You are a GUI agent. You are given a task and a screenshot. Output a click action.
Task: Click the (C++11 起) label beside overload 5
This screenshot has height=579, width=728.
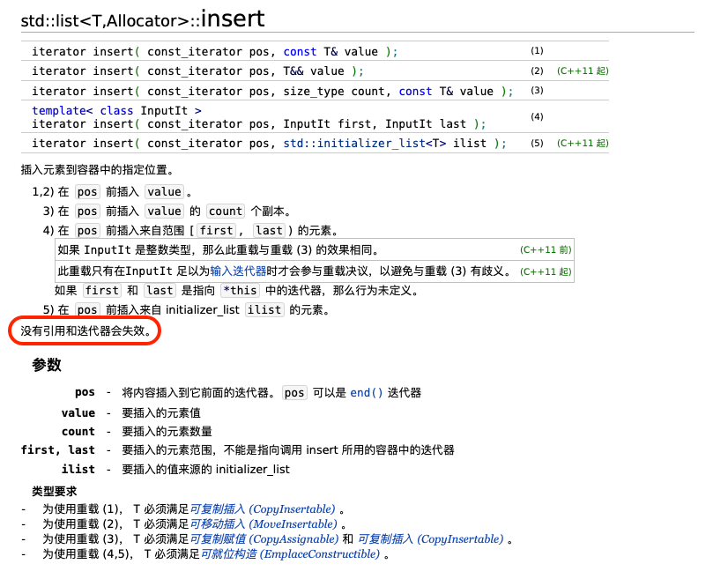[583, 143]
